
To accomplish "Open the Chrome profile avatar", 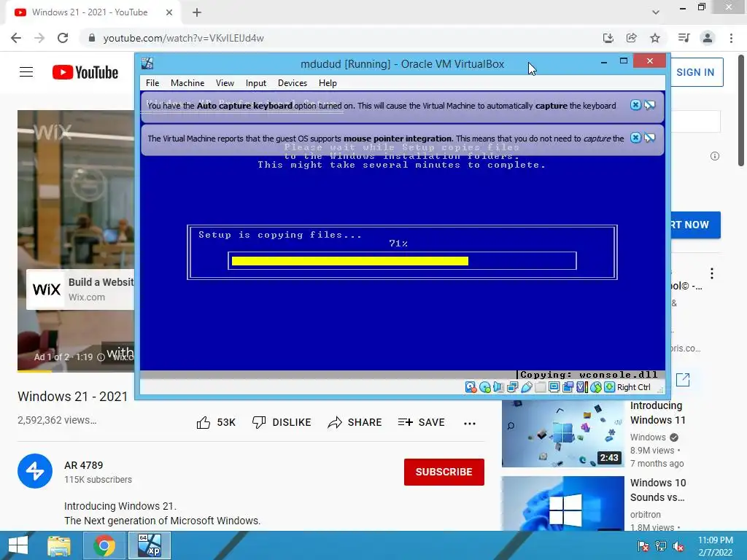I will pos(708,38).
